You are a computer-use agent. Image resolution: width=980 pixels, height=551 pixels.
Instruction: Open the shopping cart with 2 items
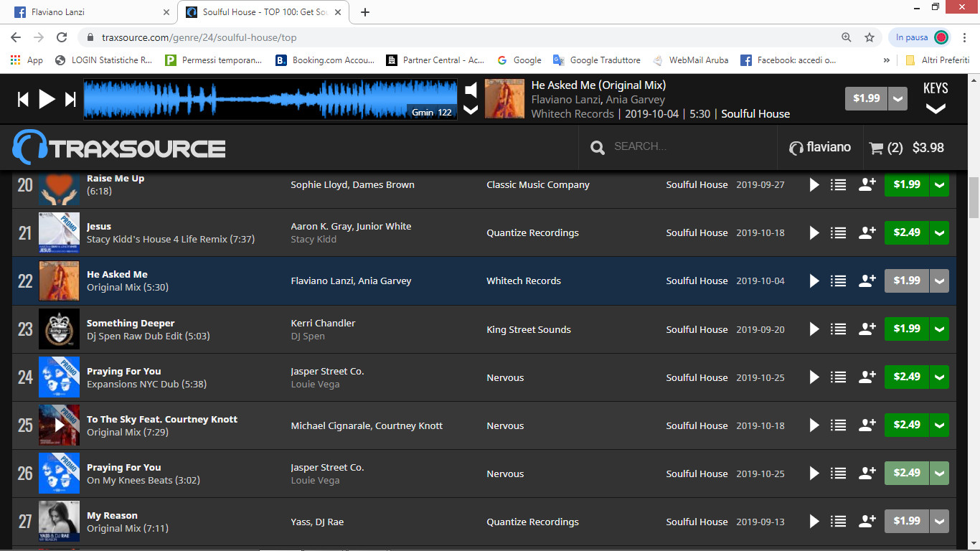tap(906, 148)
